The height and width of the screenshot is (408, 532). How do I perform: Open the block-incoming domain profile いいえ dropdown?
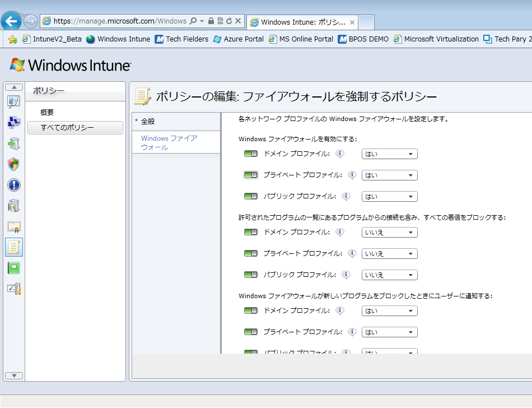tap(390, 233)
